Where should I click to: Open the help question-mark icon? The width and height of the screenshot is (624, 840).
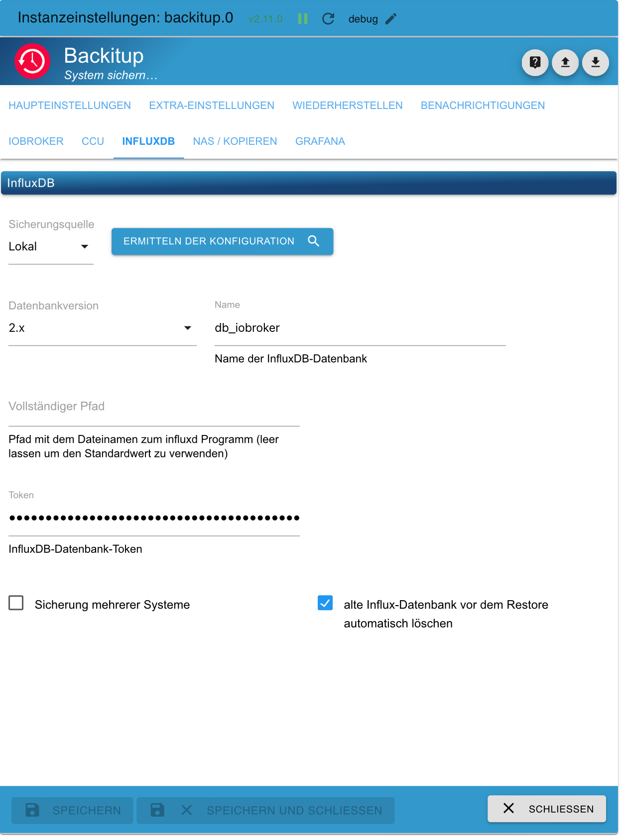[535, 63]
